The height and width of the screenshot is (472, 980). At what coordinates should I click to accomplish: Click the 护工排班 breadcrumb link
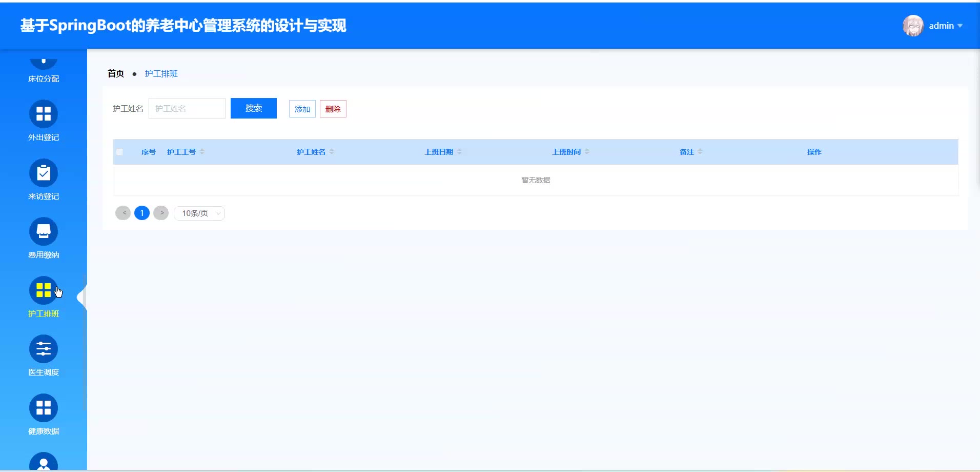[x=161, y=73]
